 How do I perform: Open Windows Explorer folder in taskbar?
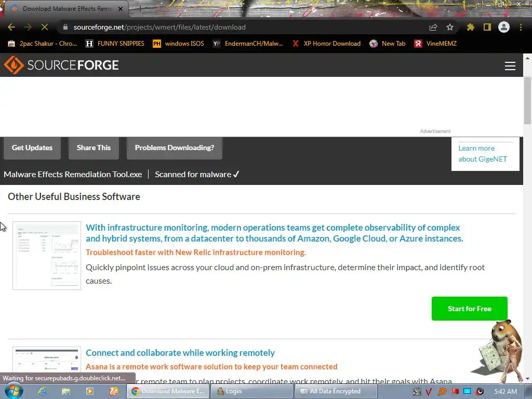(x=66, y=391)
